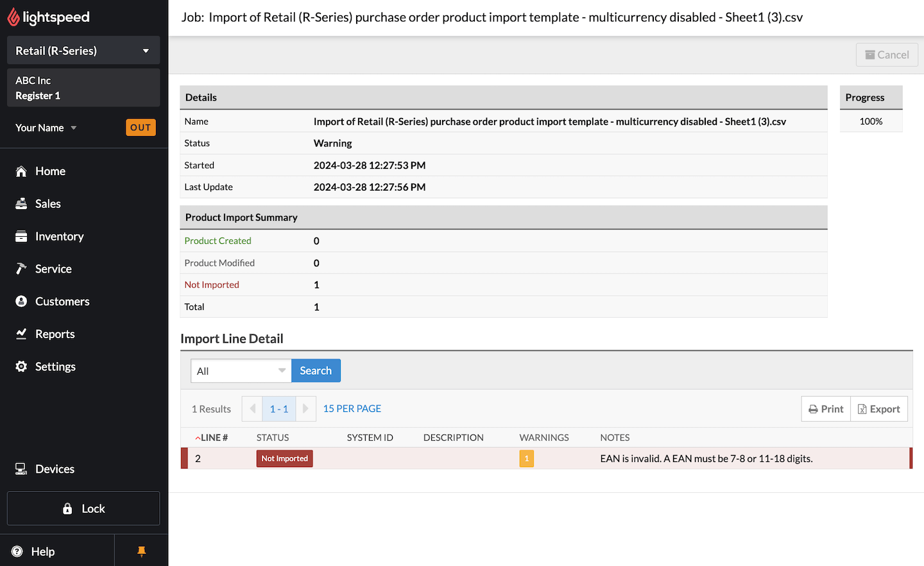Go to next results page arrow

click(306, 409)
